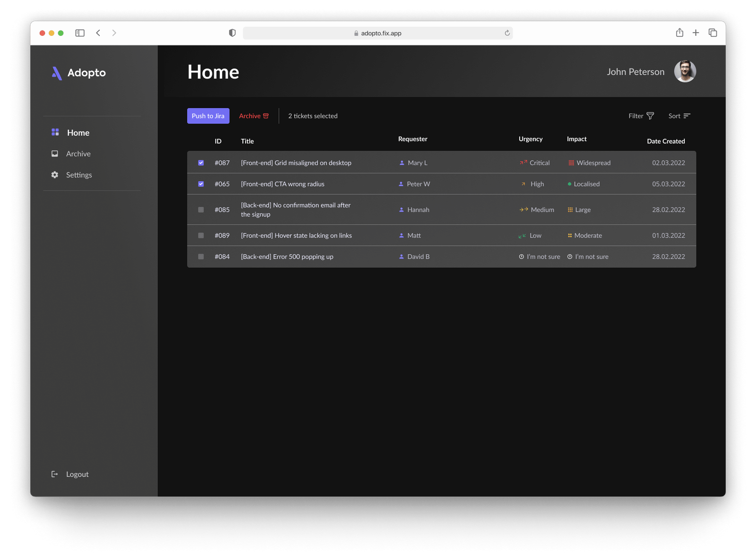Click the person icon next to Peter W

(x=401, y=184)
